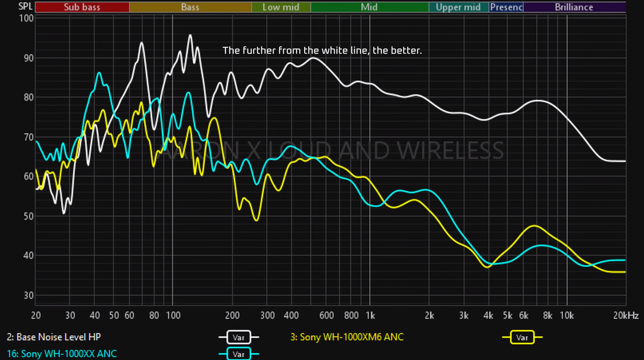Select the '2: Base Noise Level HP' legend entry
This screenshot has height=360, width=644.
click(54, 337)
